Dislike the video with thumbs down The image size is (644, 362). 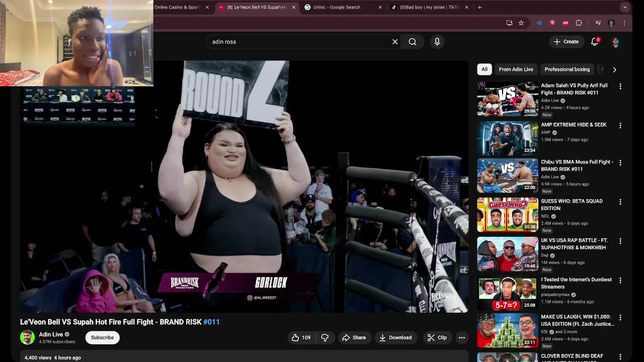click(325, 337)
